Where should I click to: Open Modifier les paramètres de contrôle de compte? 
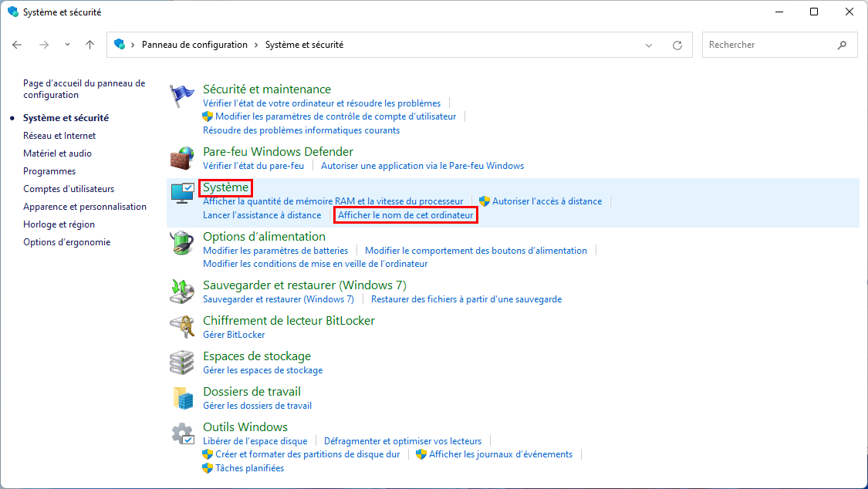click(336, 116)
